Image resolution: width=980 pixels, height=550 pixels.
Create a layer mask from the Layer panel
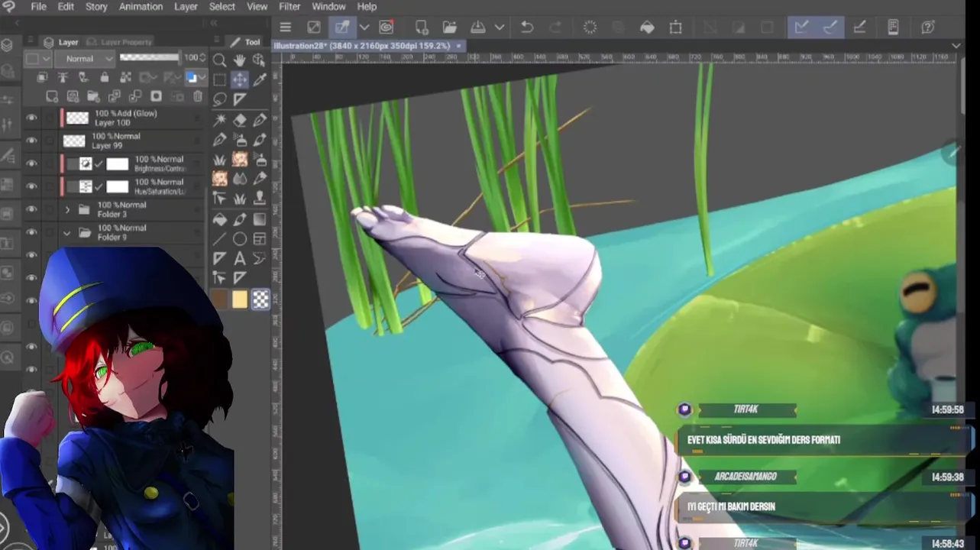pyautogui.click(x=156, y=96)
